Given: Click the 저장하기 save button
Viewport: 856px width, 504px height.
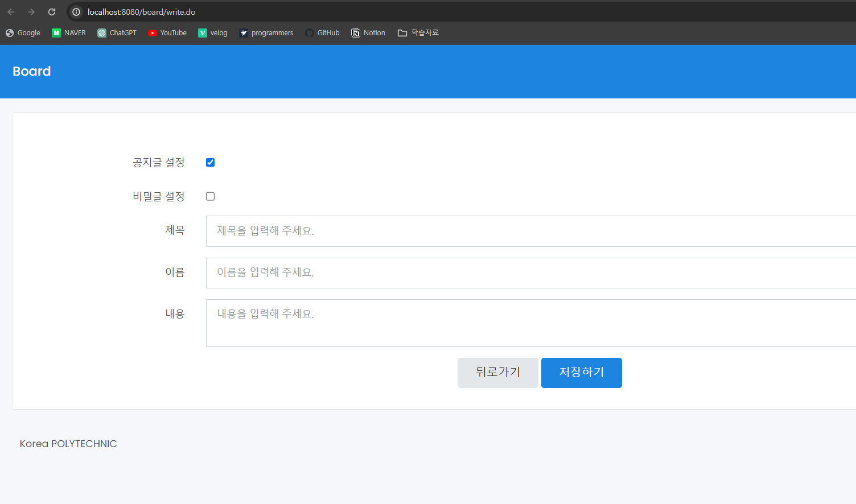Looking at the screenshot, I should pyautogui.click(x=582, y=373).
